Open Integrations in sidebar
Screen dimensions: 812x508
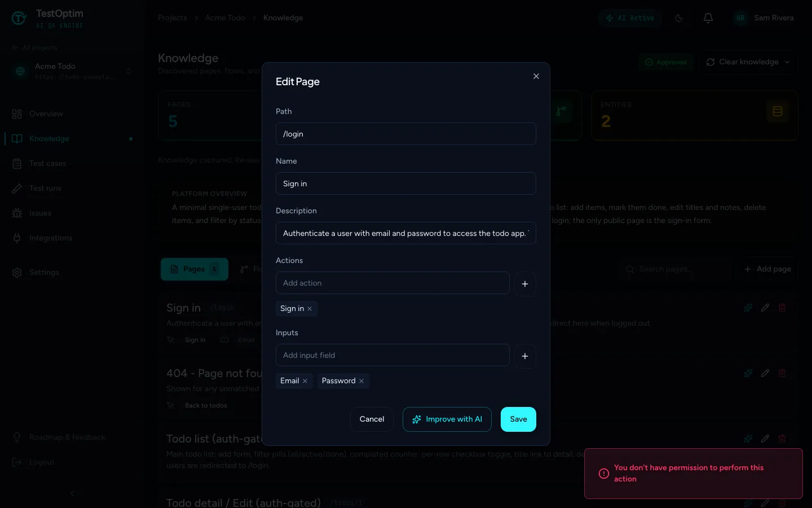click(72, 238)
